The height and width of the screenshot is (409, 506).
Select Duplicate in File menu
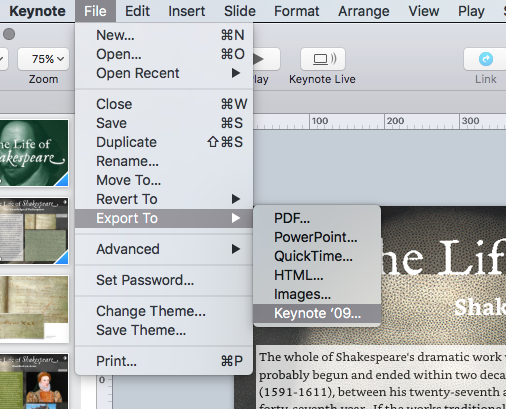[164, 142]
